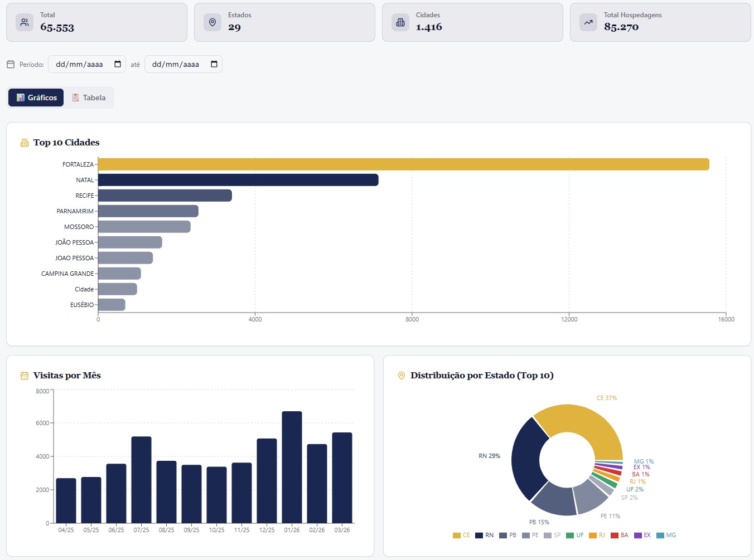Toggle PB legend swatch in pie chart
The image size is (754, 560).
coord(503,535)
